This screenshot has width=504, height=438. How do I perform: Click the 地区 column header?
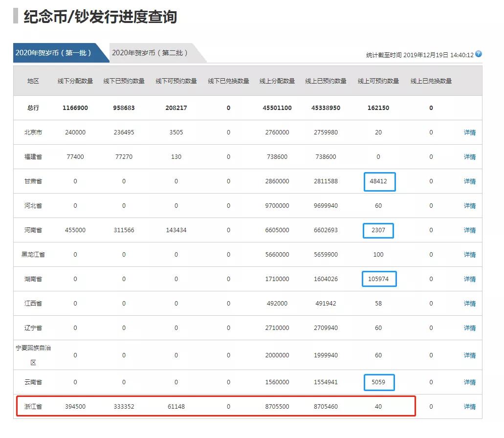coord(33,81)
